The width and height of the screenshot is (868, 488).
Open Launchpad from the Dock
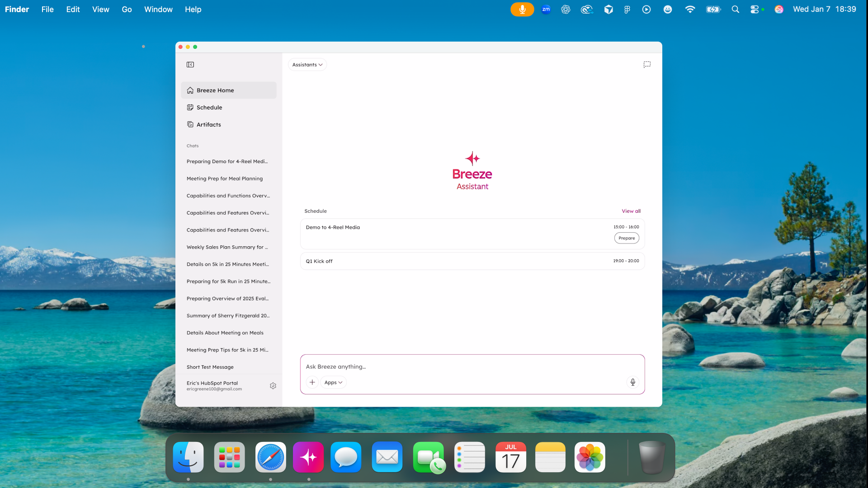230,457
